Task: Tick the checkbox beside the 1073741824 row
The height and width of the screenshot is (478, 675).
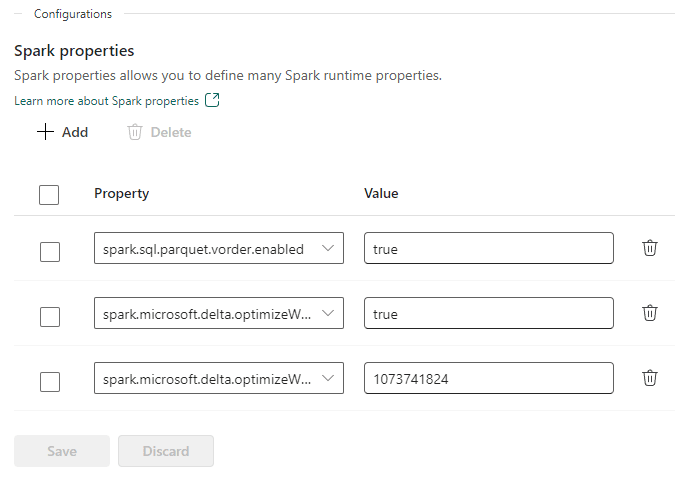Action: pos(49,381)
